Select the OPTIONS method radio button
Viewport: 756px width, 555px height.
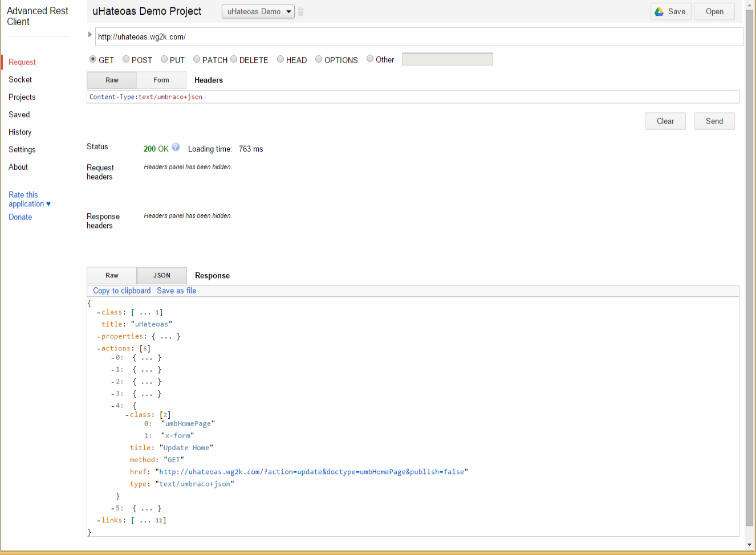pos(319,59)
